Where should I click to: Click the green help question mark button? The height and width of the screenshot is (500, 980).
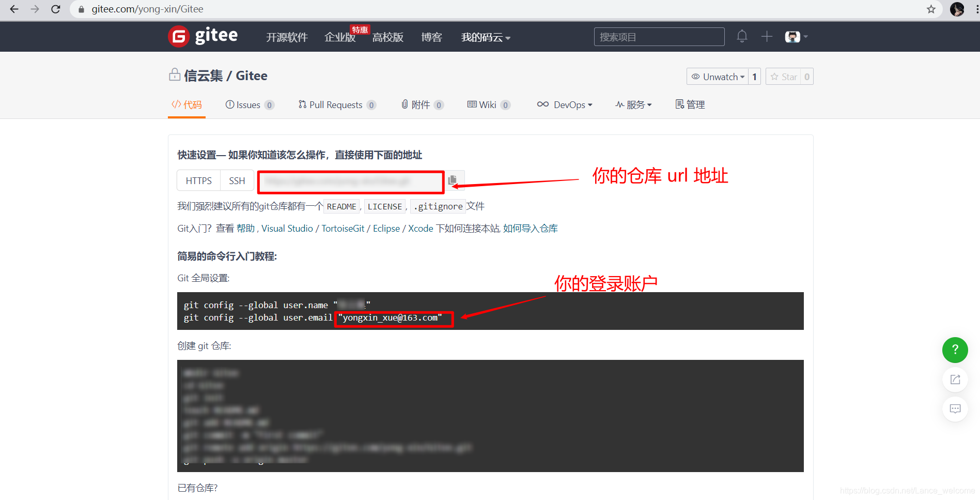[955, 350]
